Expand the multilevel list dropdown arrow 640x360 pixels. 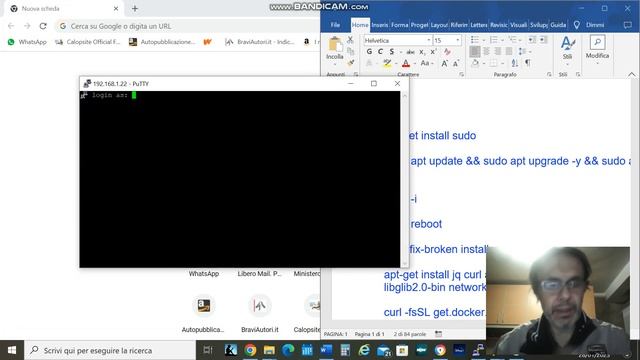coord(520,40)
